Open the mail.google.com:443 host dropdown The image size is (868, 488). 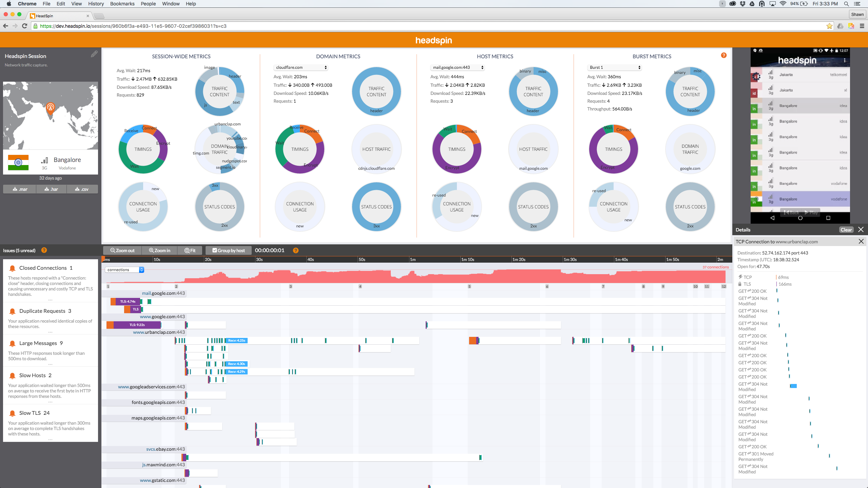tap(457, 67)
